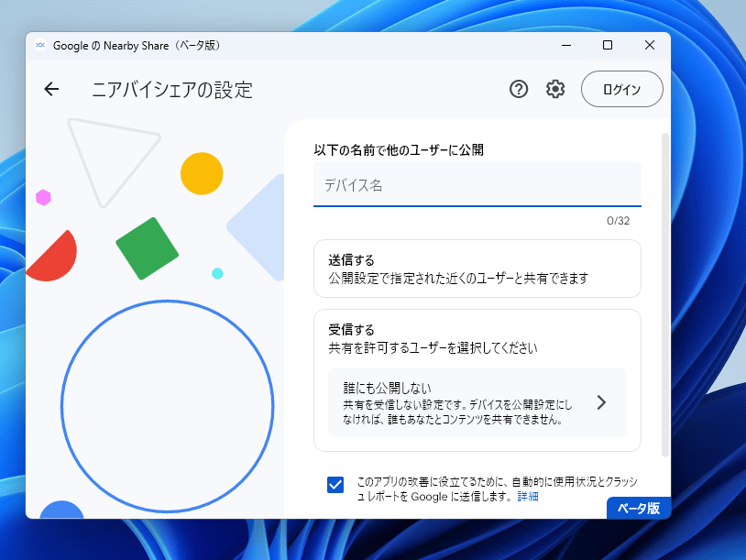
Task: Click the 受信する heading text
Action: coord(352,330)
